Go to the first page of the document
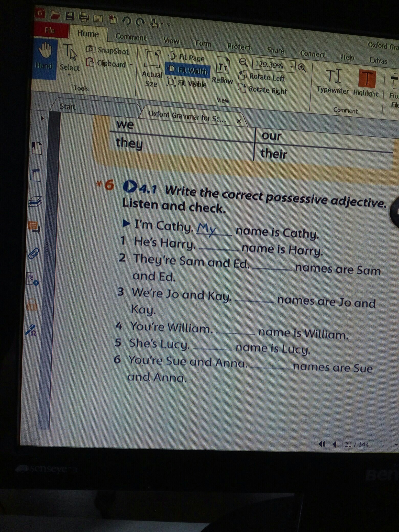This screenshot has height=532, width=399. tap(322, 444)
